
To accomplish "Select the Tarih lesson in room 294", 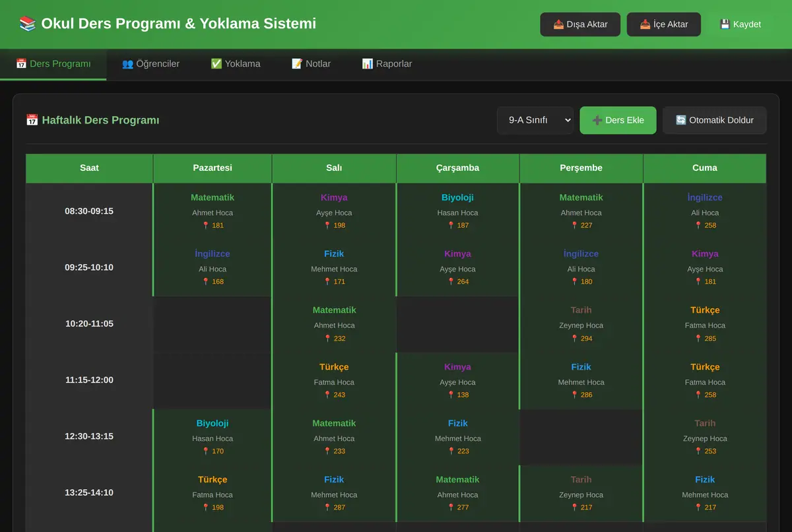I will 581,324.
